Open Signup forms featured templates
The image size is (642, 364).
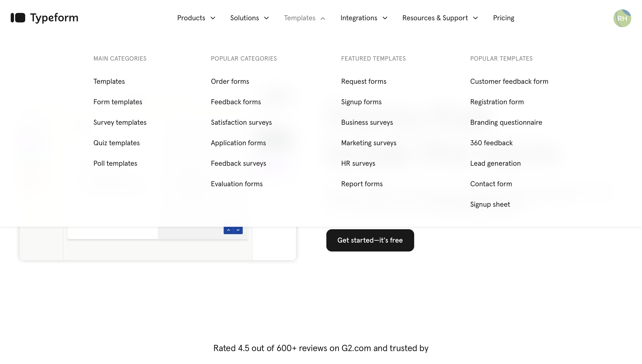pos(361,102)
